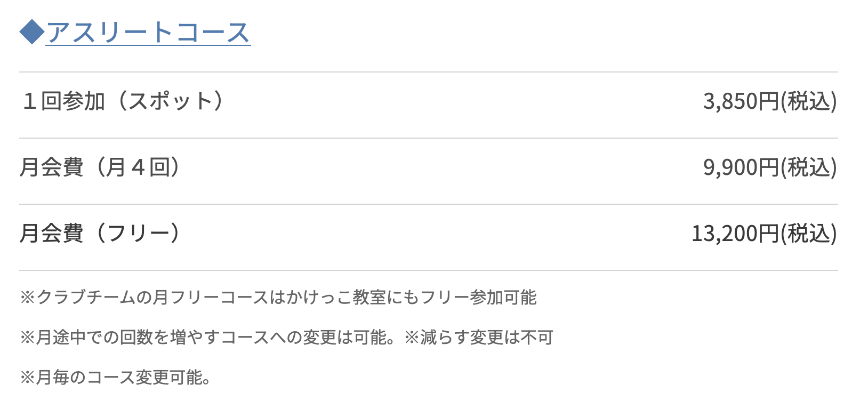Open the アスリートコース link
868x401 pixels.
(148, 33)
